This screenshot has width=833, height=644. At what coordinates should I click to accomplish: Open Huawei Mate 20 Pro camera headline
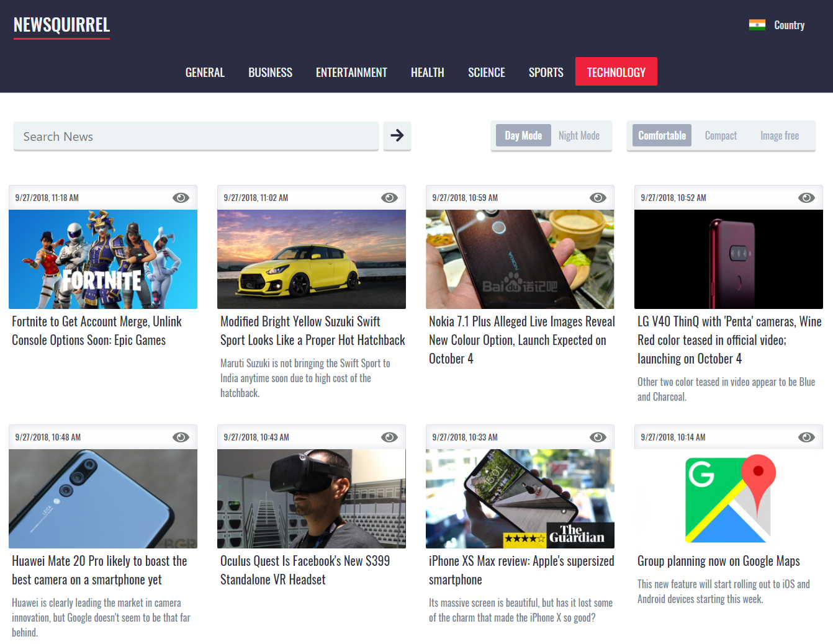[x=99, y=570]
